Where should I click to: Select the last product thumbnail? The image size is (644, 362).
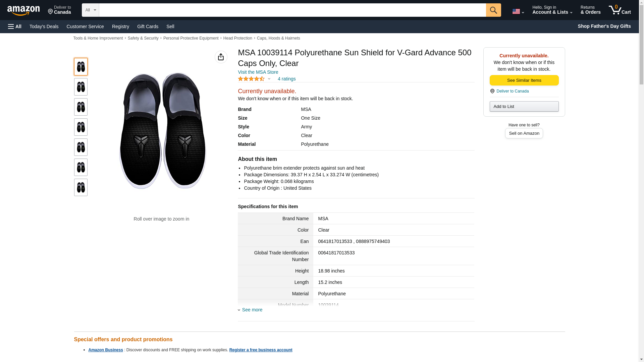(x=81, y=187)
